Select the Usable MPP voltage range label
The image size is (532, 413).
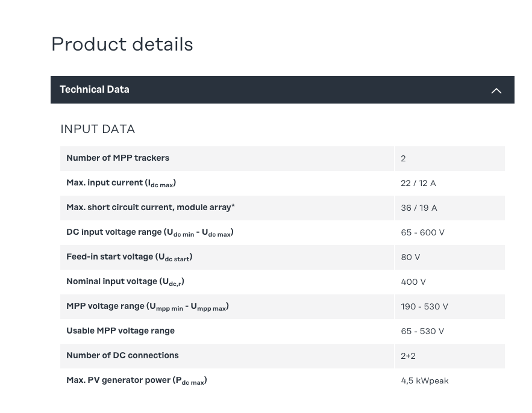pos(120,331)
